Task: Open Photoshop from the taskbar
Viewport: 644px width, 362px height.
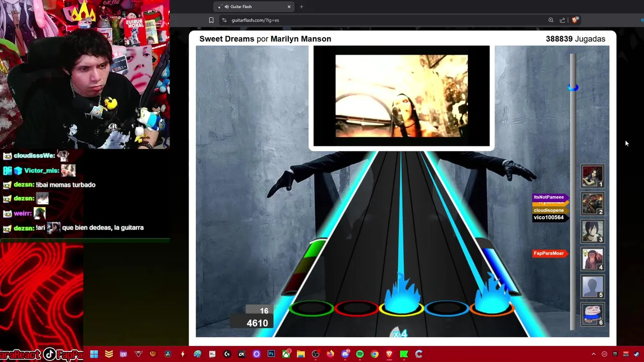Action: click(x=271, y=354)
